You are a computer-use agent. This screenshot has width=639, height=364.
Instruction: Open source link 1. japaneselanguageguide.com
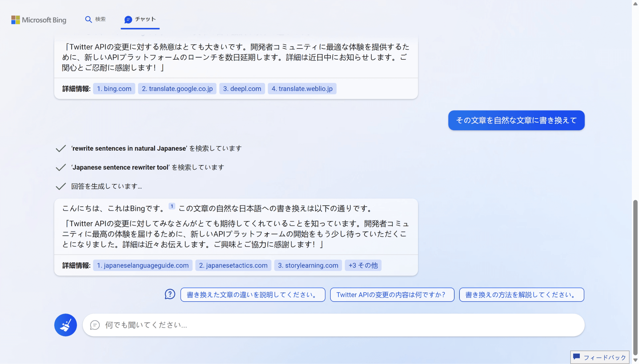pyautogui.click(x=143, y=265)
